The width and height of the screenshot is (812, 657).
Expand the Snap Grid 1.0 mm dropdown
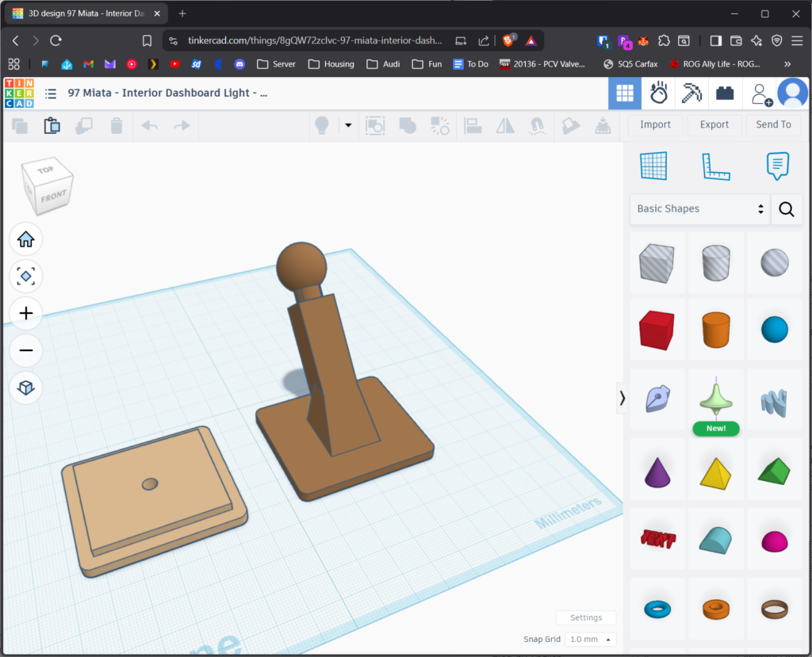coord(590,640)
